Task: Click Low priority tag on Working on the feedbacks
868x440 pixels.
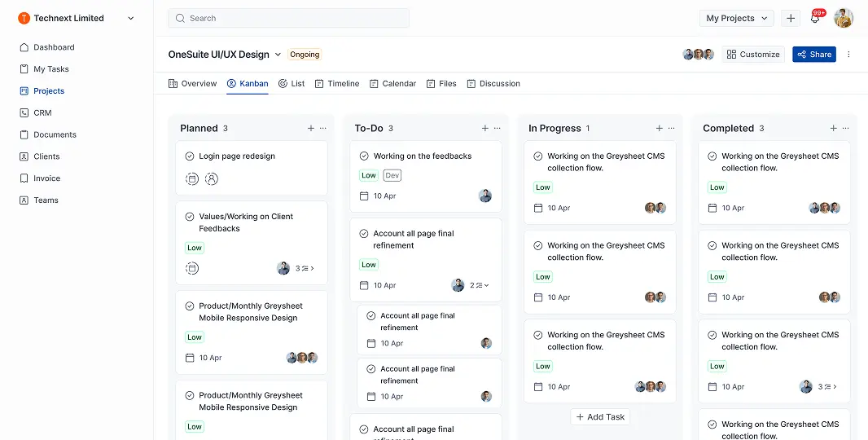Action: click(x=369, y=176)
